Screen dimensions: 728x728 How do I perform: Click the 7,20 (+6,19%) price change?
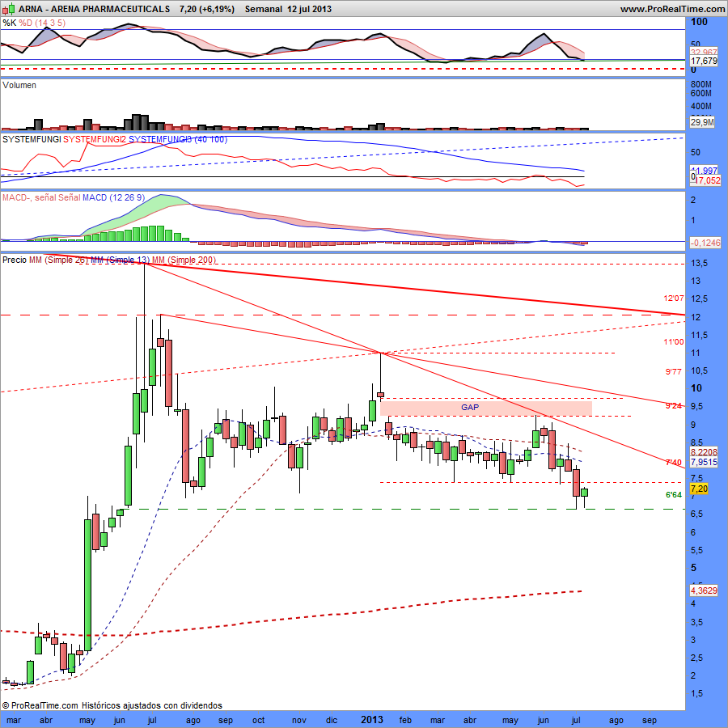[206, 9]
